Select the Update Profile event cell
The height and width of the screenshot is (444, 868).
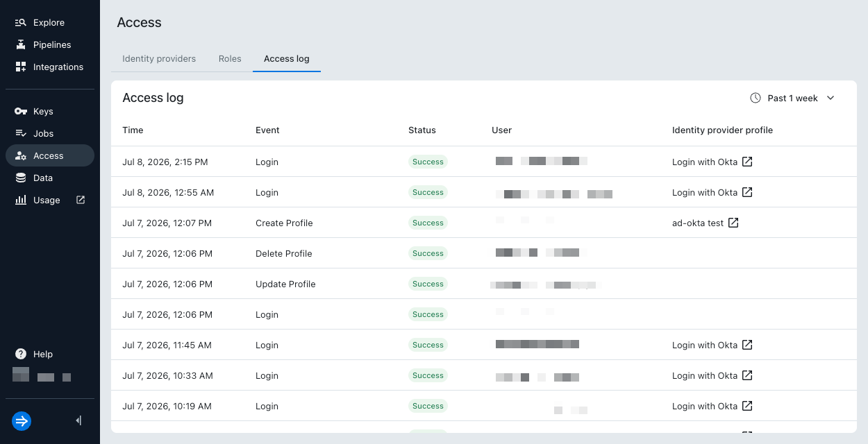(285, 284)
